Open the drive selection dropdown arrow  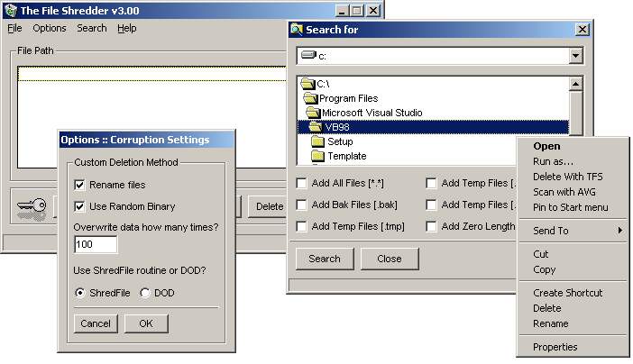pyautogui.click(x=575, y=56)
